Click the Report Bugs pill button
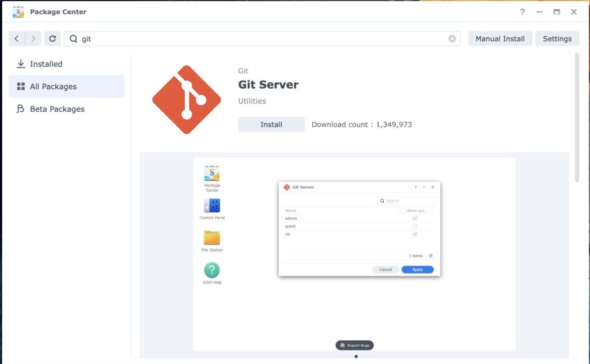The height and width of the screenshot is (364, 590). [354, 345]
